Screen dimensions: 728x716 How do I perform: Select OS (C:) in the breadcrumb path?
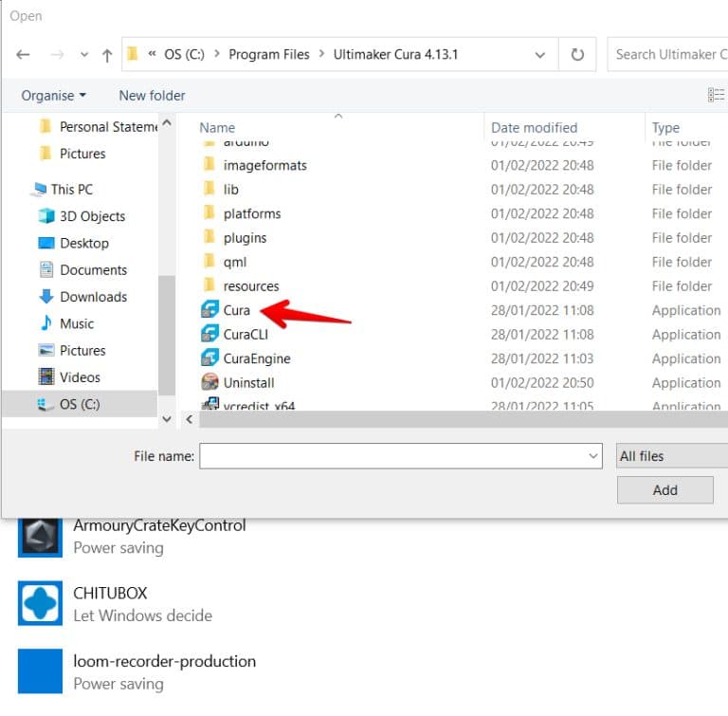pos(184,55)
